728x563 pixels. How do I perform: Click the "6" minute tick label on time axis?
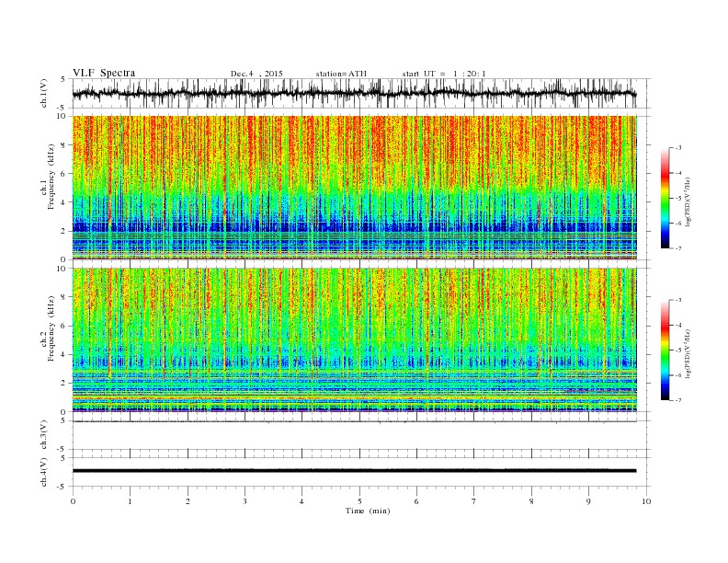416,501
